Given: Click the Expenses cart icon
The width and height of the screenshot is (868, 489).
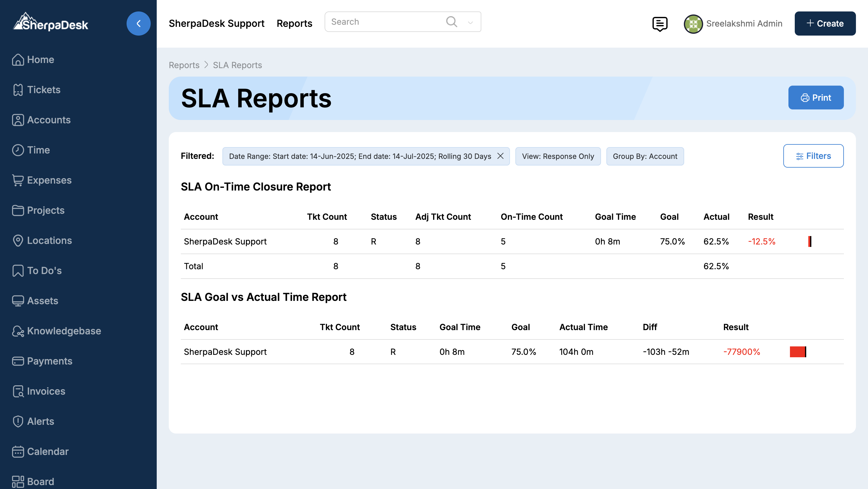Looking at the screenshot, I should pyautogui.click(x=17, y=180).
